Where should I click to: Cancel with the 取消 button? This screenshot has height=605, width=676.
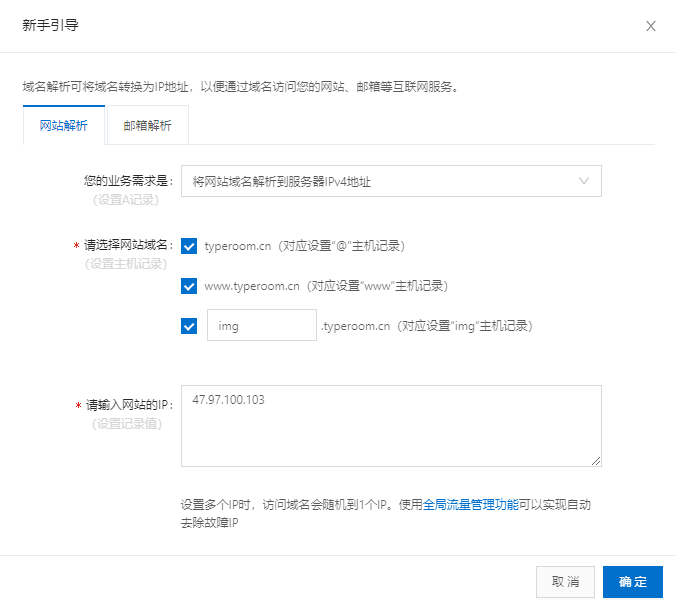pos(565,582)
